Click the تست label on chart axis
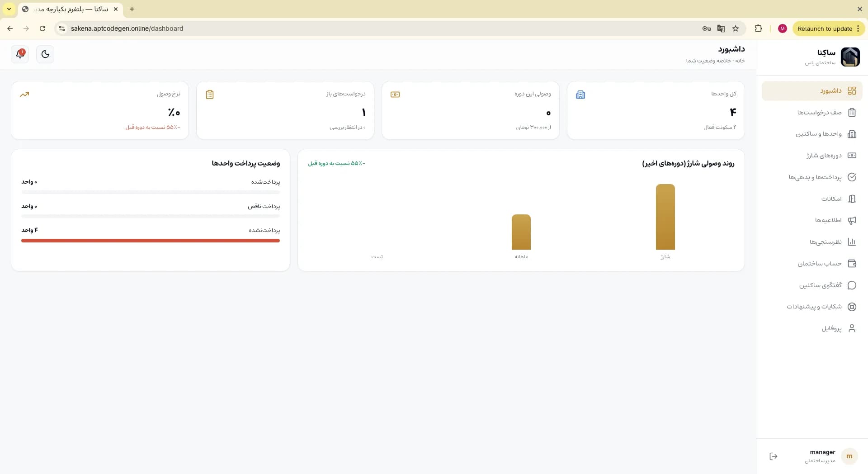Screen dimensions: 868x474 (377, 257)
